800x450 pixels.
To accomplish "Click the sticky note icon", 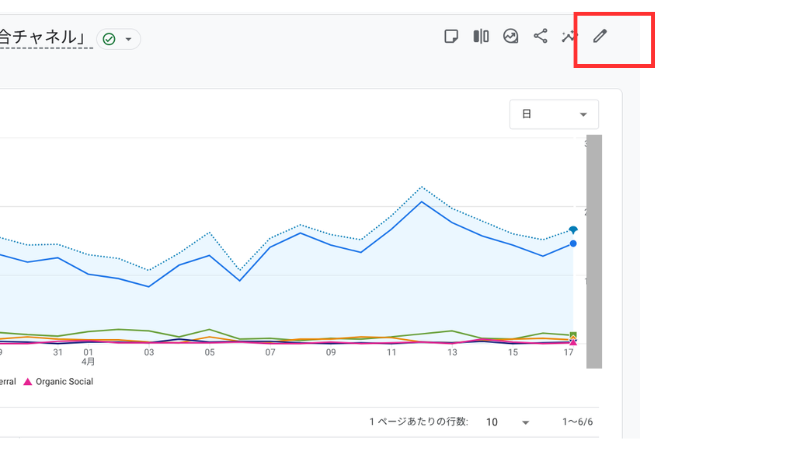I will (x=452, y=37).
